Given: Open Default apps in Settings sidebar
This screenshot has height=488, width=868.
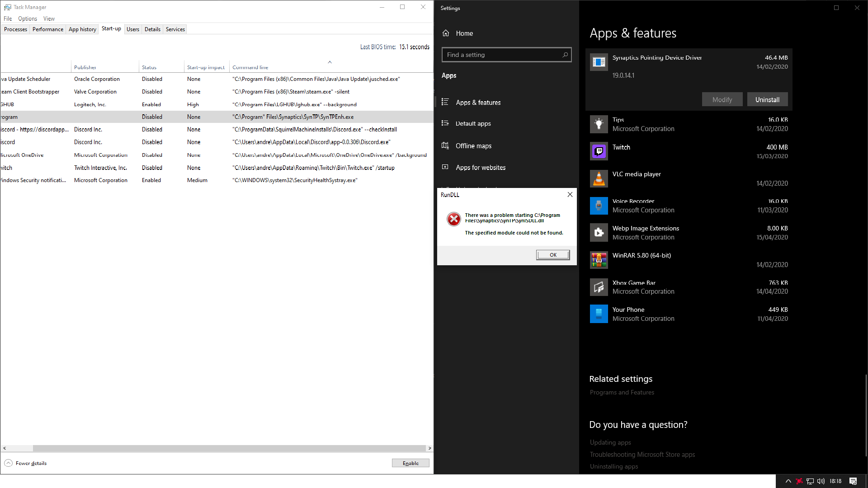Looking at the screenshot, I should pyautogui.click(x=473, y=123).
